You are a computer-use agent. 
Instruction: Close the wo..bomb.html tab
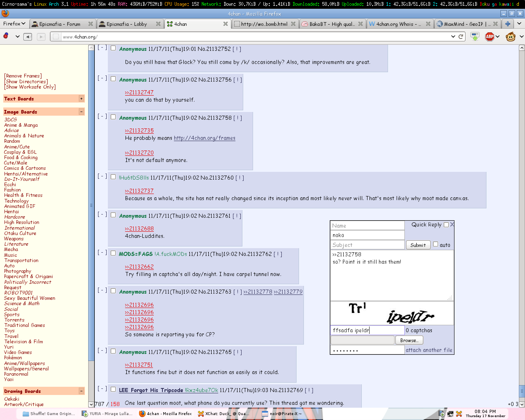click(293, 24)
